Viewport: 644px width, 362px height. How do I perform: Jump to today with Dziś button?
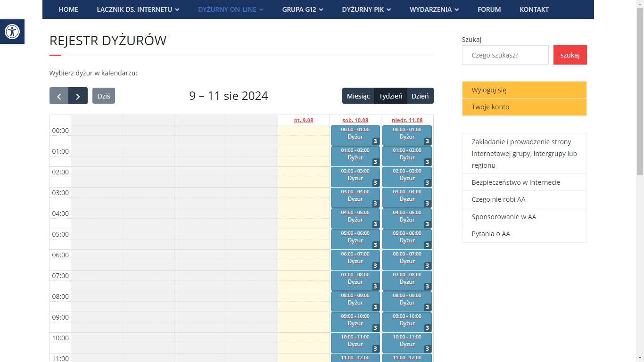[104, 96]
